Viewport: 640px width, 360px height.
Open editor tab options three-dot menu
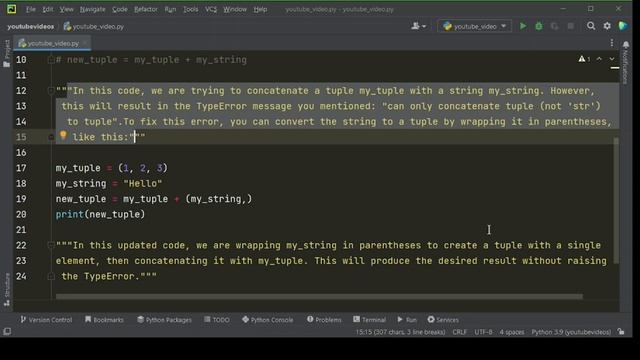click(x=611, y=43)
